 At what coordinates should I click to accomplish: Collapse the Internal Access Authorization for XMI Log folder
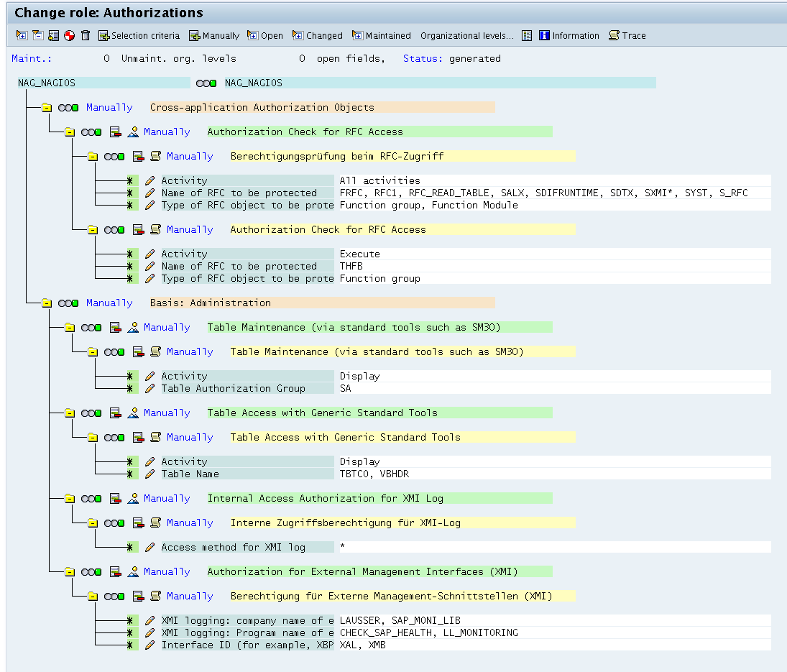coord(69,498)
